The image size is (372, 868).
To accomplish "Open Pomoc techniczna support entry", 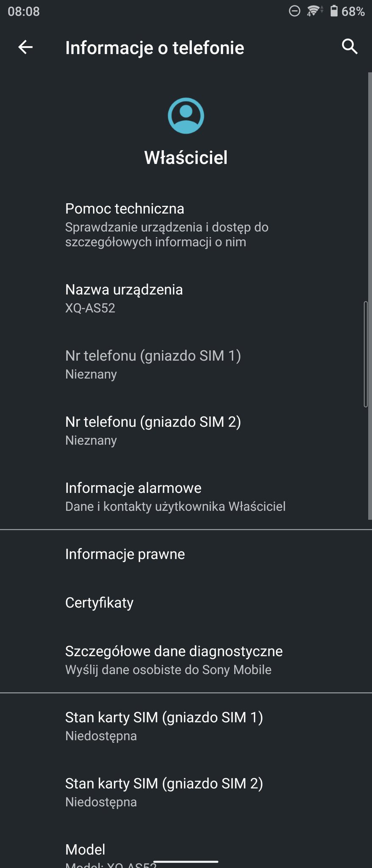I will (x=186, y=225).
